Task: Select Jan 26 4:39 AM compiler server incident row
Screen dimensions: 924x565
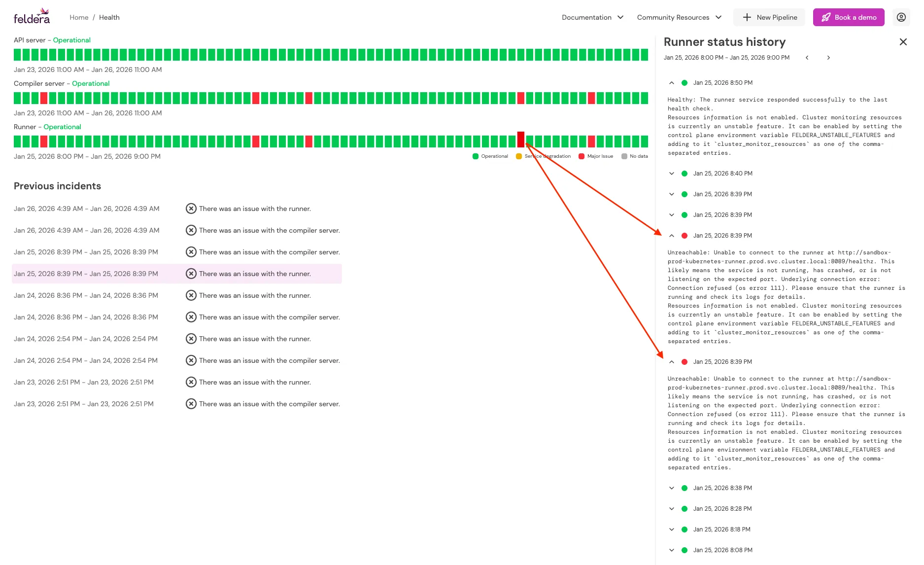Action: (177, 230)
